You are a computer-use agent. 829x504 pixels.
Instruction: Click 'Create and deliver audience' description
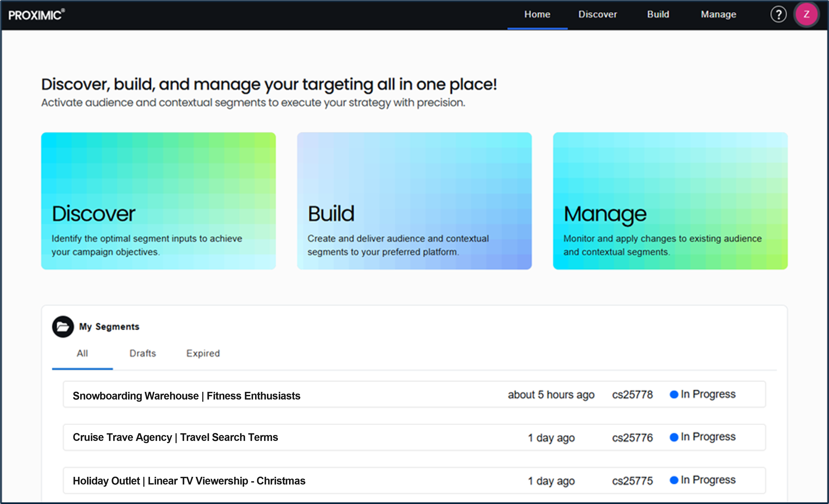point(398,245)
